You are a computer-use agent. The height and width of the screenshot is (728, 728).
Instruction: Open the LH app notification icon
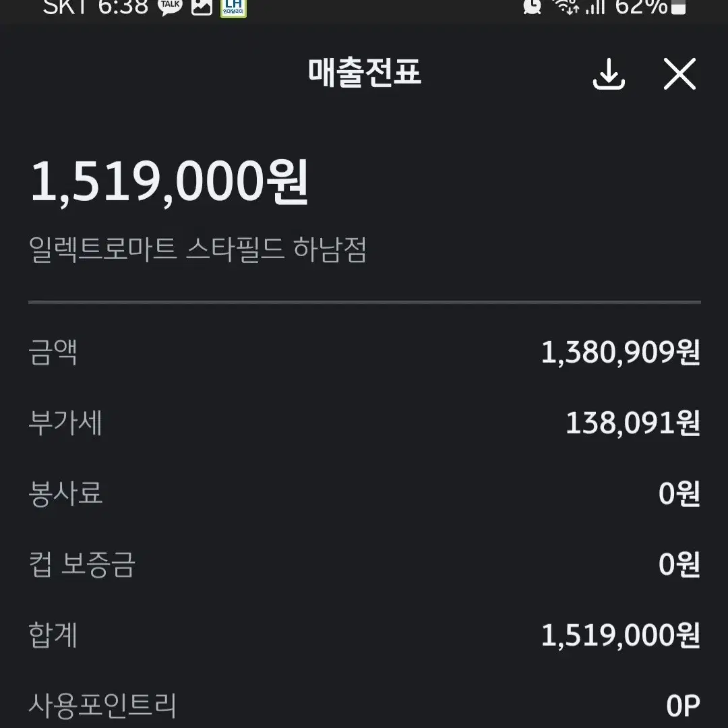coord(233,7)
